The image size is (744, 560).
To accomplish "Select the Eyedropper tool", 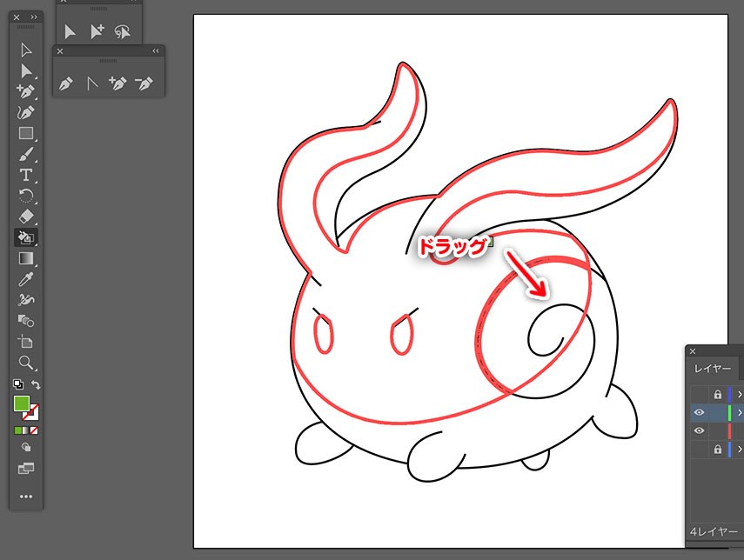I will (x=26, y=279).
